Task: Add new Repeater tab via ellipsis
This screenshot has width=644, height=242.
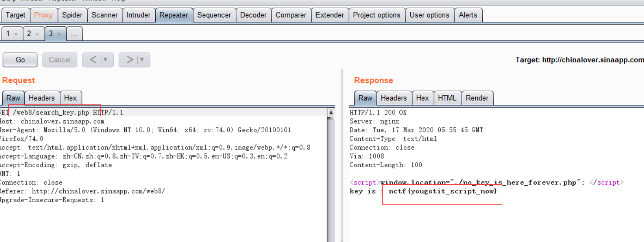Action: (74, 34)
